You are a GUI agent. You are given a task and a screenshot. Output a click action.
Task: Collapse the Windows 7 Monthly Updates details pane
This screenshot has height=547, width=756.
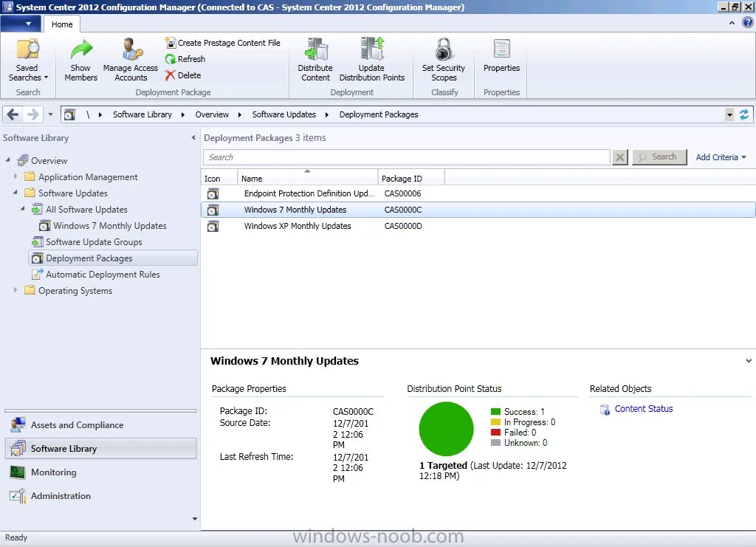[x=749, y=361]
